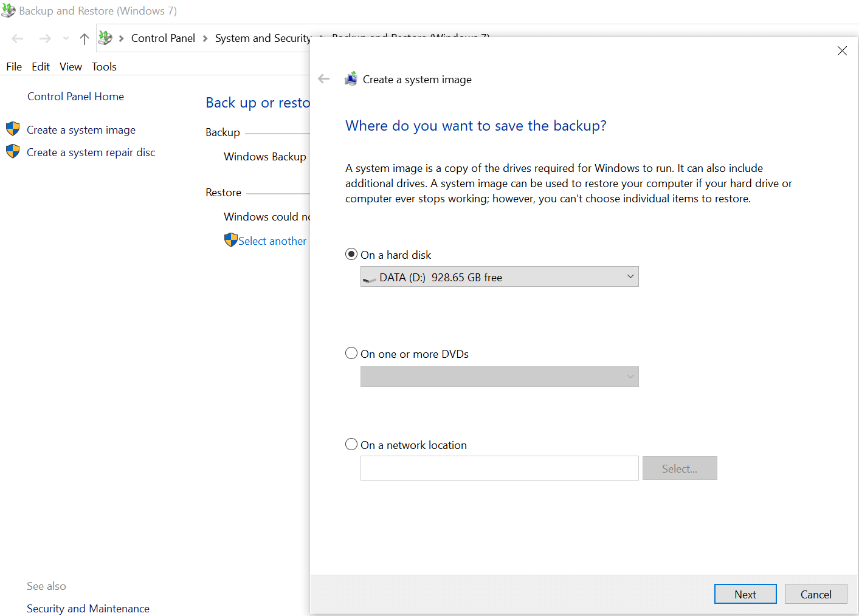Expand the DATA (D:) drive dropdown

tap(499, 277)
